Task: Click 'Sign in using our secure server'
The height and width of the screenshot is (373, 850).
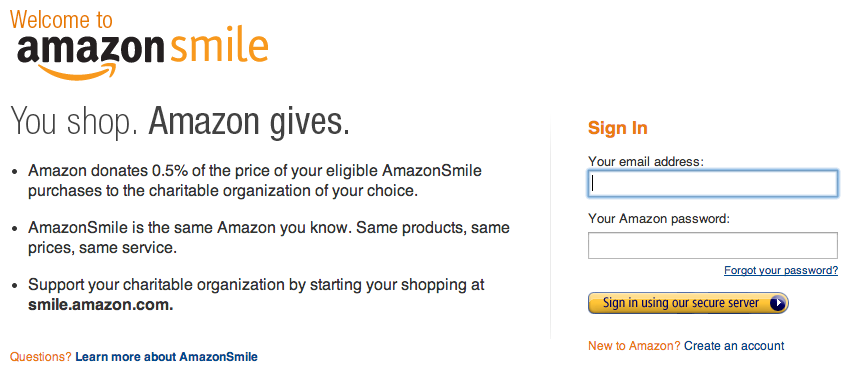Action: (688, 303)
